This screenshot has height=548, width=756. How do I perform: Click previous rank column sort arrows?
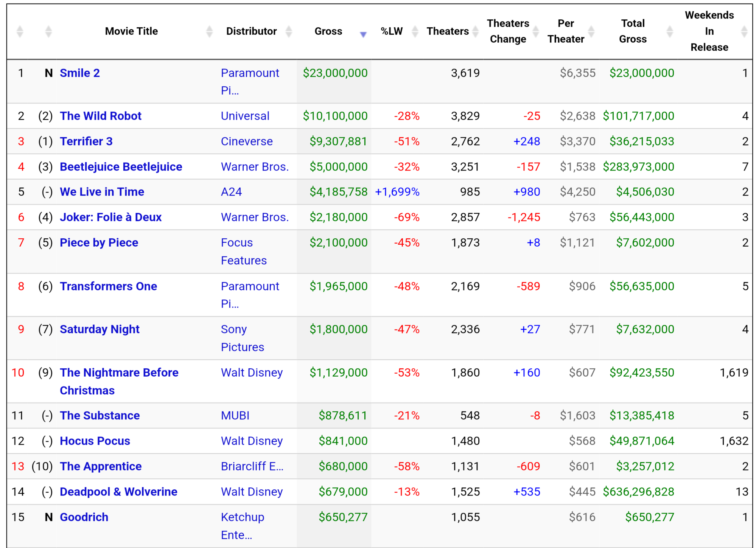pyautogui.click(x=48, y=31)
